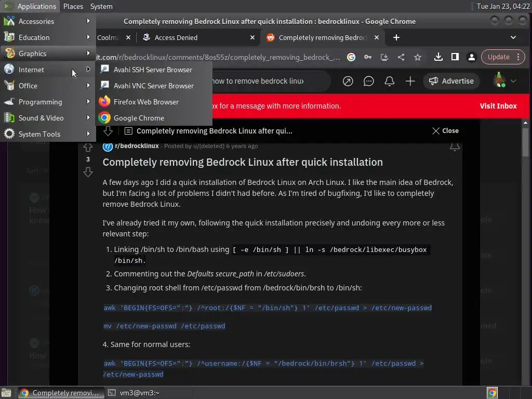The height and width of the screenshot is (399, 532).
Task: Click the Chrome tray icon in bottom panel
Action: (x=492, y=393)
